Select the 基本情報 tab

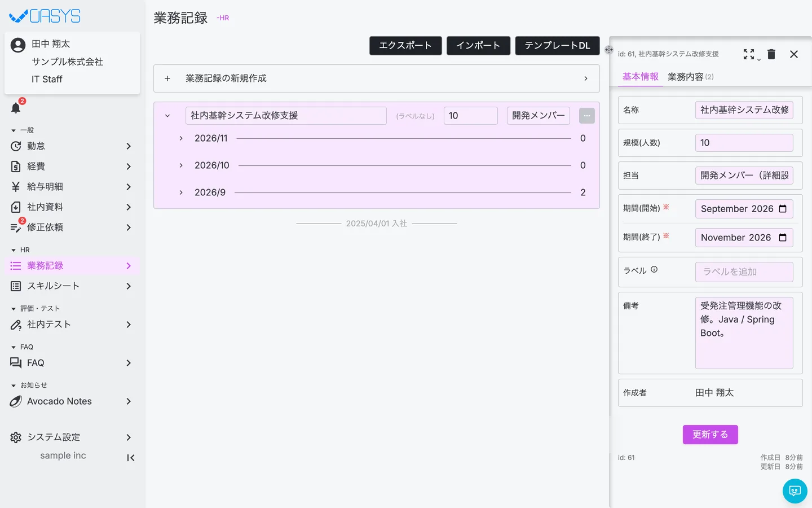[641, 77]
